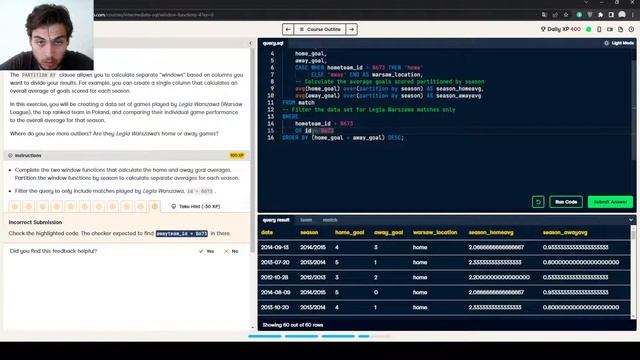The height and width of the screenshot is (360, 640).
Task: Click the circular info icon in header
Action: (631, 29)
